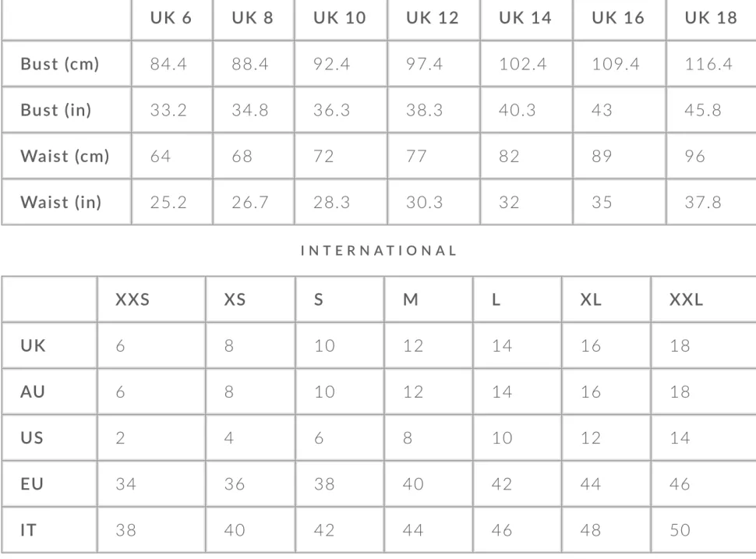Click the 102.4 bust value cell
This screenshot has width=756, height=559.
point(526,64)
